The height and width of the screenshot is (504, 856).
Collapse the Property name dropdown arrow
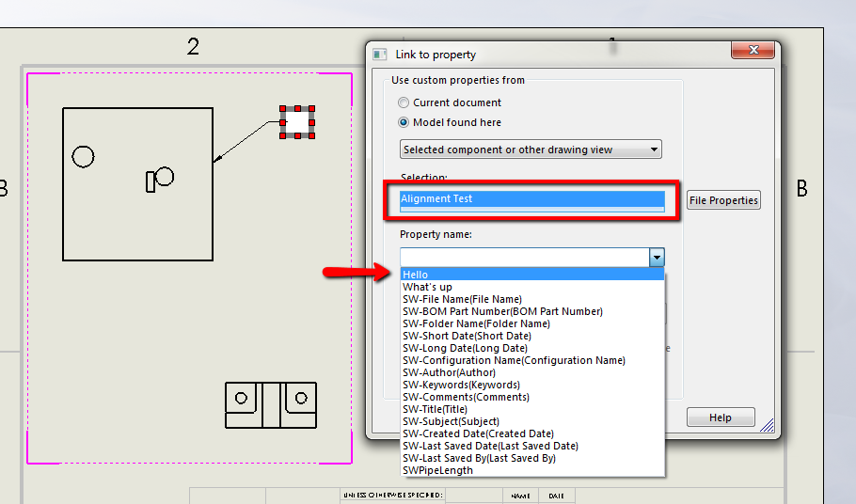click(x=657, y=257)
